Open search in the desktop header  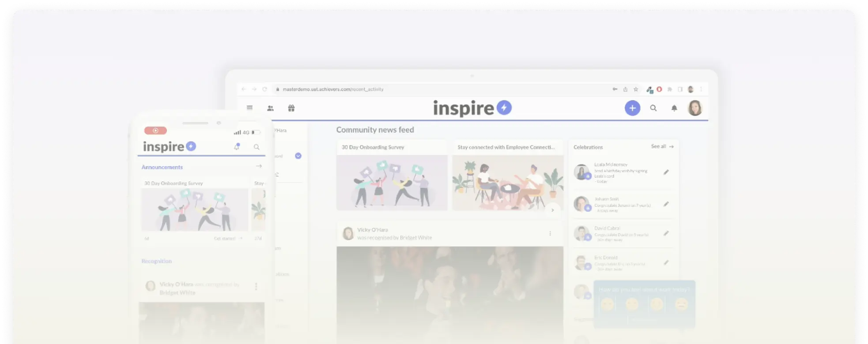pyautogui.click(x=653, y=108)
